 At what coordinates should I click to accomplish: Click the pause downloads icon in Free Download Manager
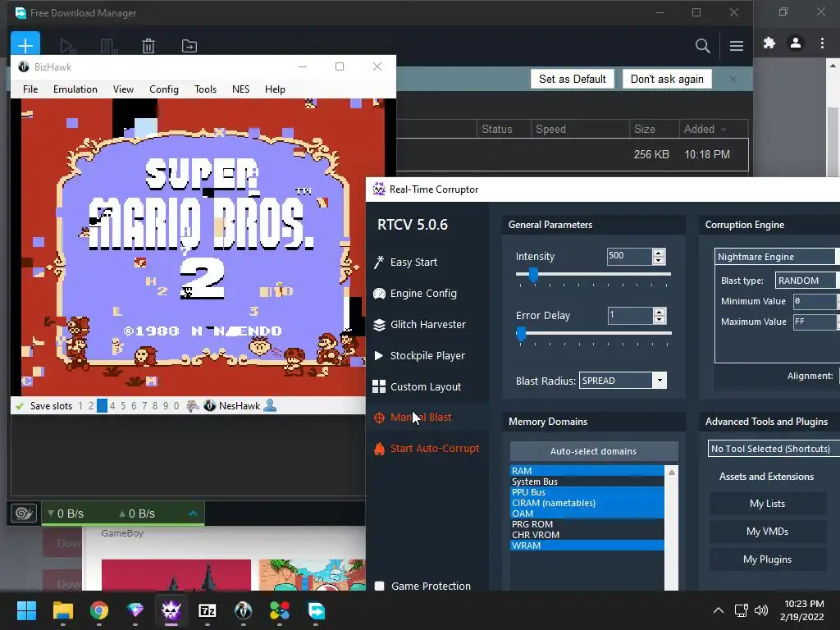pyautogui.click(x=109, y=46)
